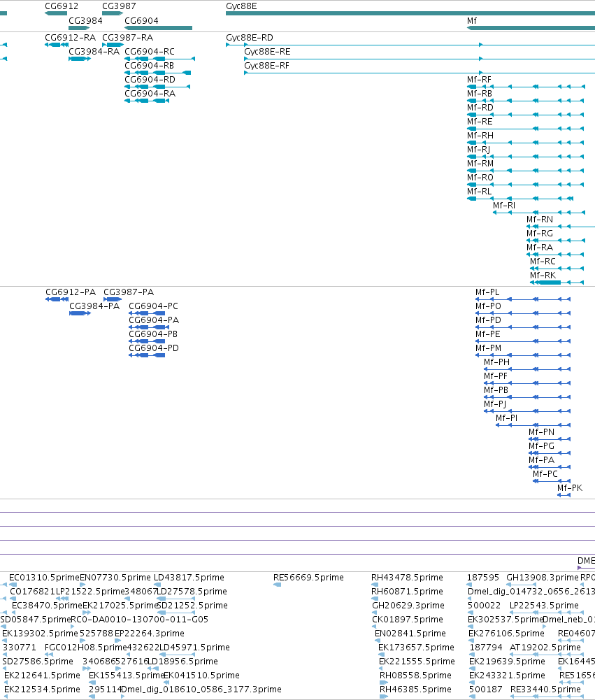Click protein Mf-PO
This screenshot has height=700, width=595.
488,306
